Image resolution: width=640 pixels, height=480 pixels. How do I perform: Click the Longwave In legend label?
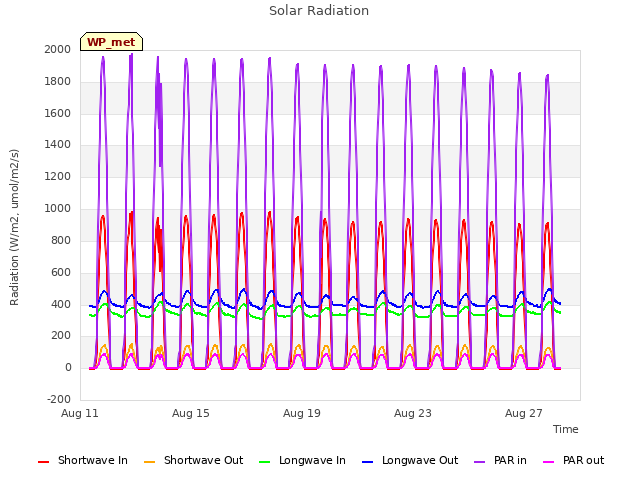point(312,460)
